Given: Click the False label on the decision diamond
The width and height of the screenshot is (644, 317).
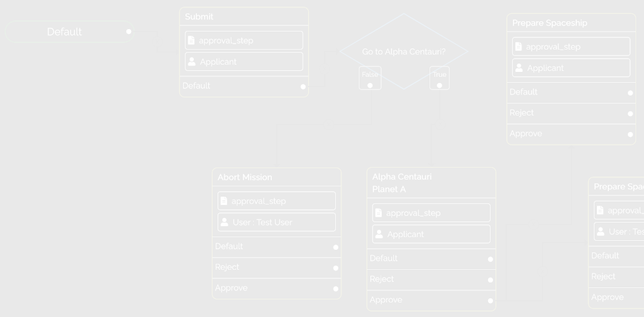Looking at the screenshot, I should [x=370, y=74].
